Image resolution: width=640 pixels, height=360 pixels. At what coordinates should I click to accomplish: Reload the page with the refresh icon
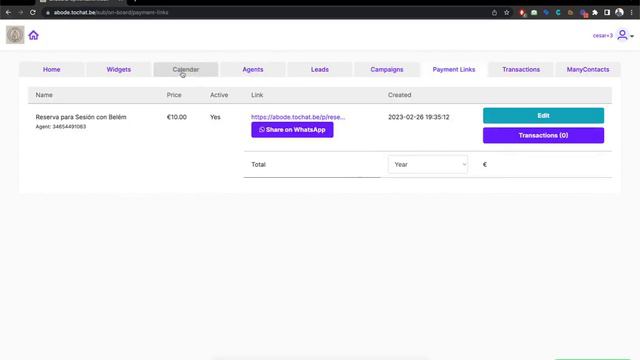pyautogui.click(x=33, y=12)
